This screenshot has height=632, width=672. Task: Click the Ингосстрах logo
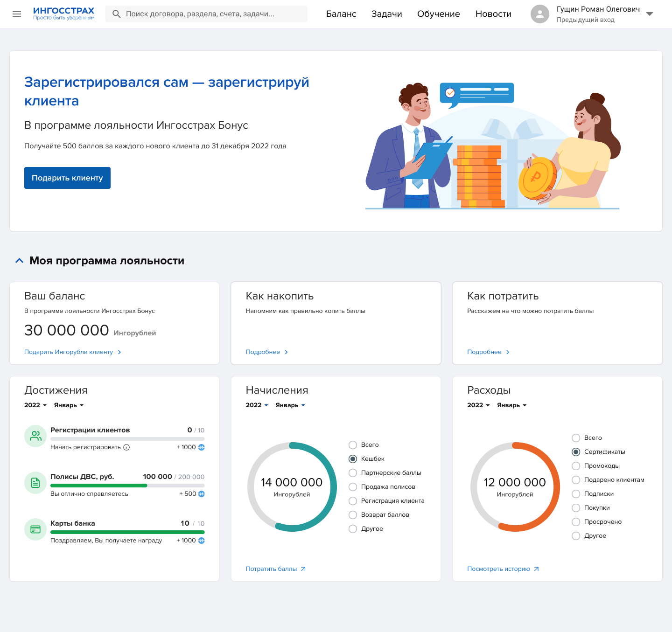click(63, 14)
